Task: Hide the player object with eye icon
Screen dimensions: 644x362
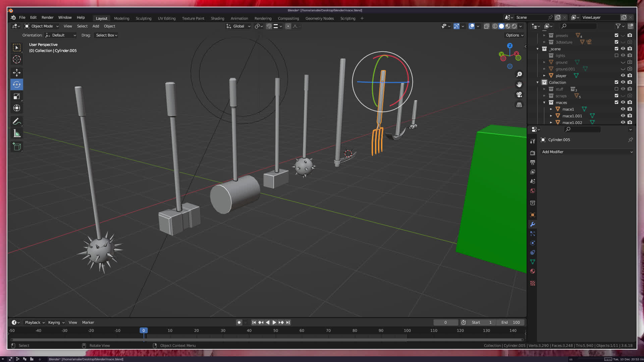Action: [623, 75]
